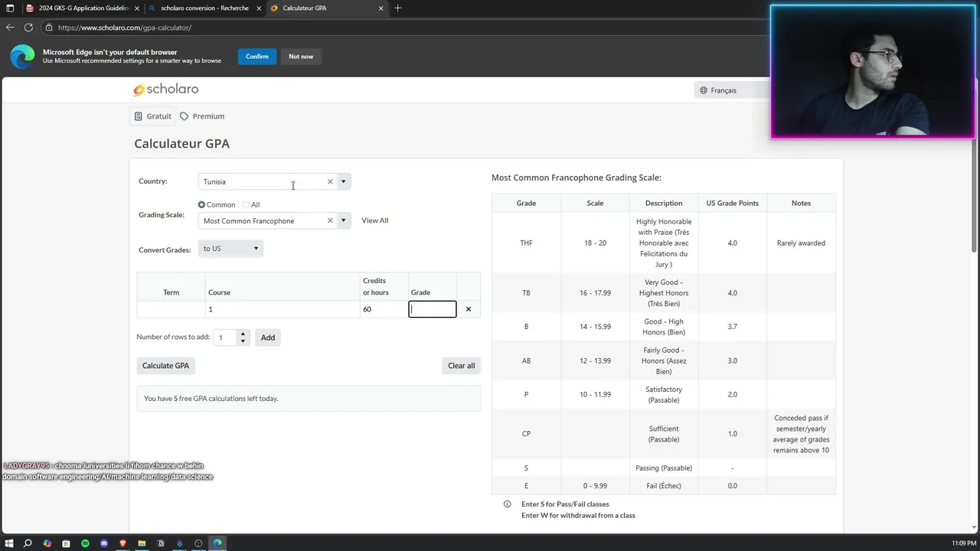The image size is (980, 551).
Task: Open Windows search in the taskbar
Action: click(28, 543)
